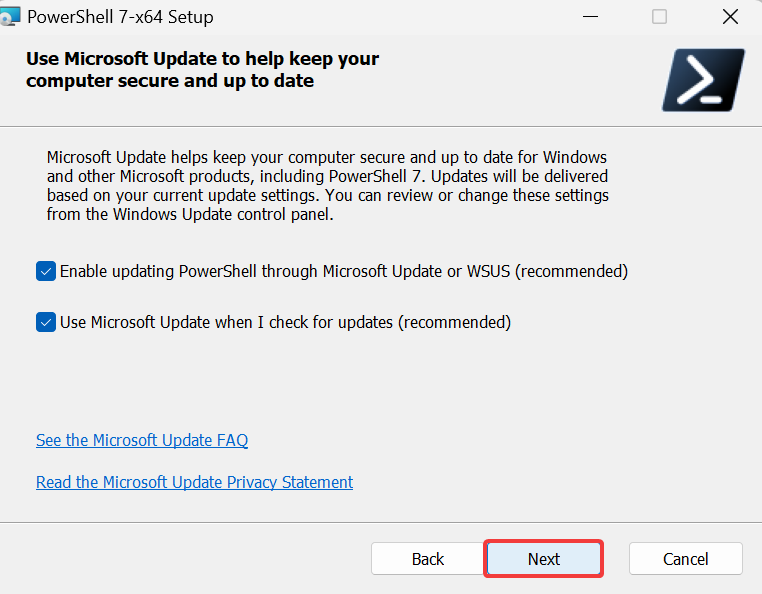Image resolution: width=762 pixels, height=594 pixels.
Task: Go to the previous step with Back
Action: click(x=428, y=559)
